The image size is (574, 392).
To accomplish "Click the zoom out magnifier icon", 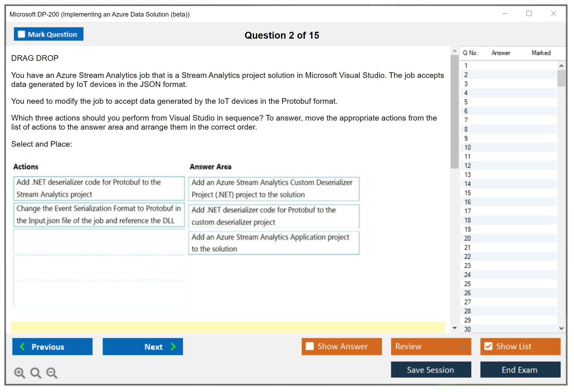I will pyautogui.click(x=52, y=373).
